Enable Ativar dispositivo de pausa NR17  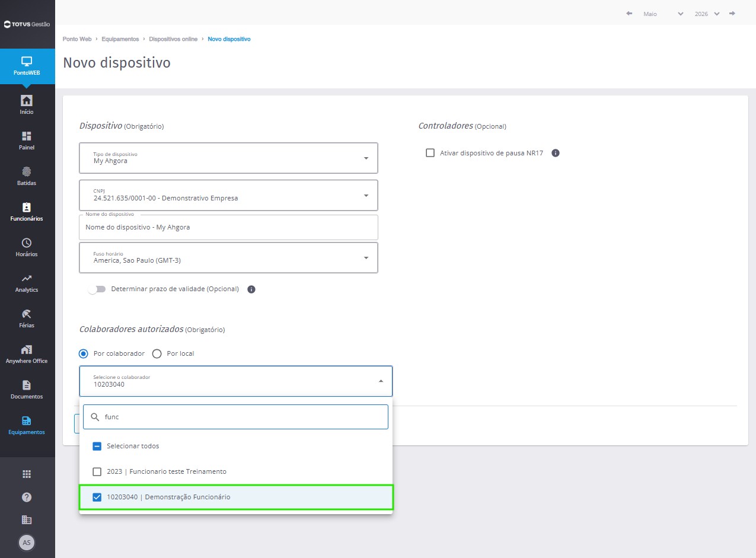coord(430,153)
